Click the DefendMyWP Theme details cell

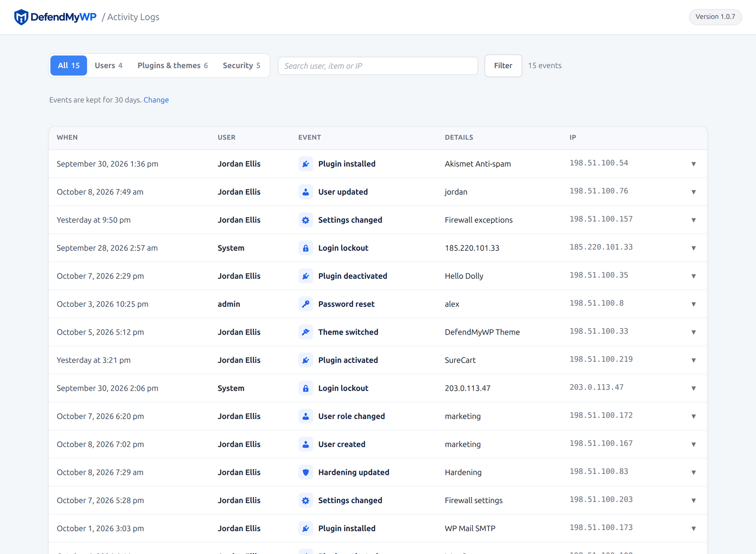tap(482, 332)
